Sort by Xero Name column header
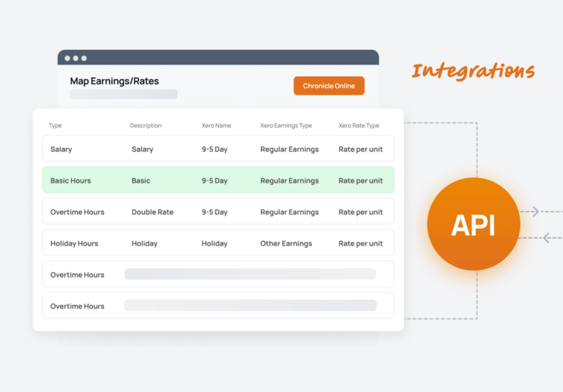 pos(216,125)
